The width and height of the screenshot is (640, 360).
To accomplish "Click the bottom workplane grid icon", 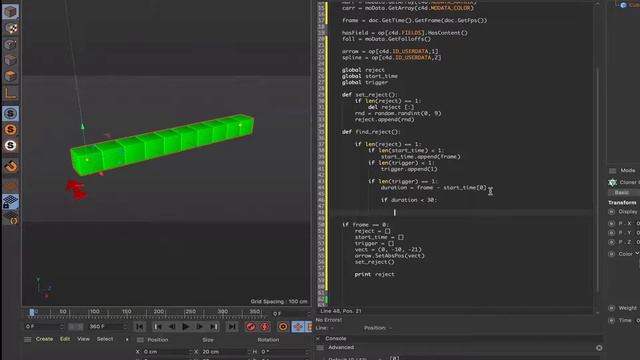I will point(11,218).
